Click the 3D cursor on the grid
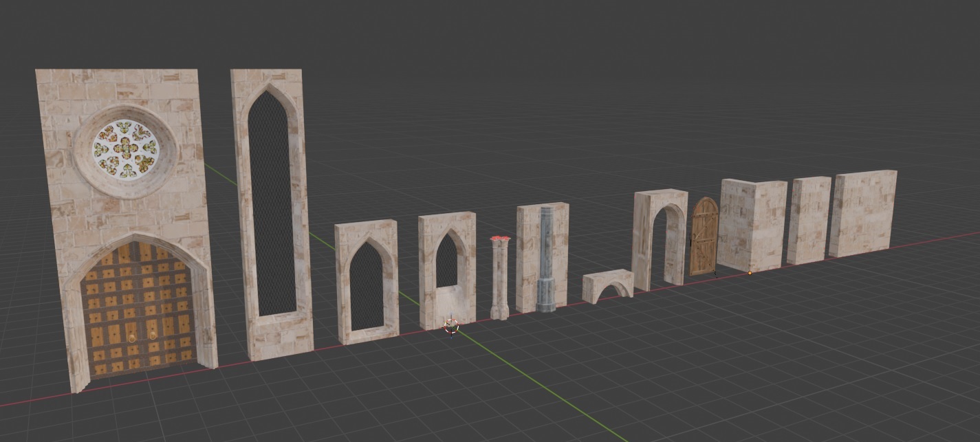This screenshot has width=980, height=442. coord(451,327)
